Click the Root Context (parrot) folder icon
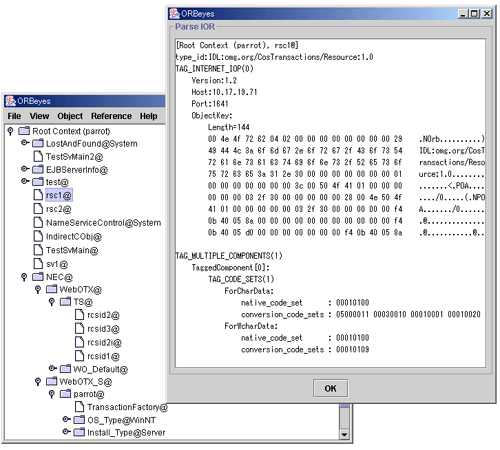500x450 pixels. [24, 131]
